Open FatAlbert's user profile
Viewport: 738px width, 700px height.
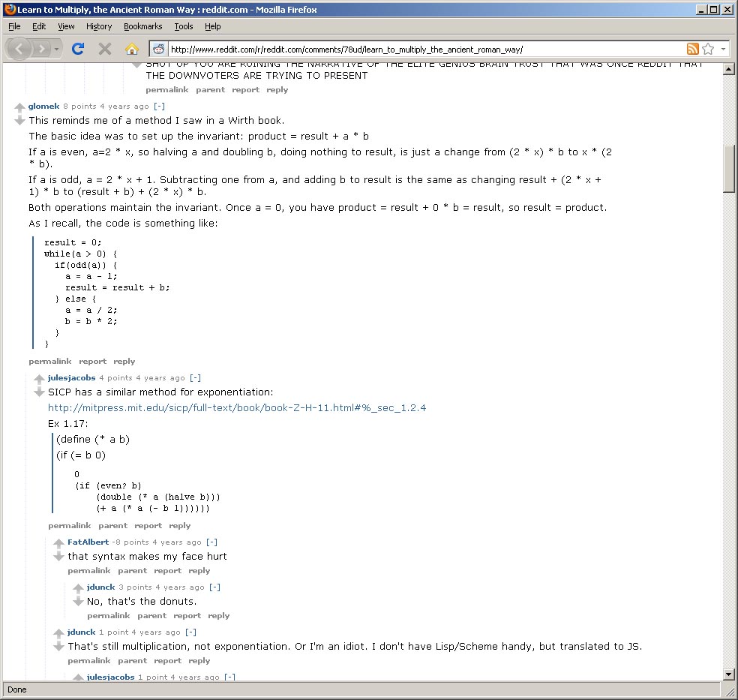(88, 542)
